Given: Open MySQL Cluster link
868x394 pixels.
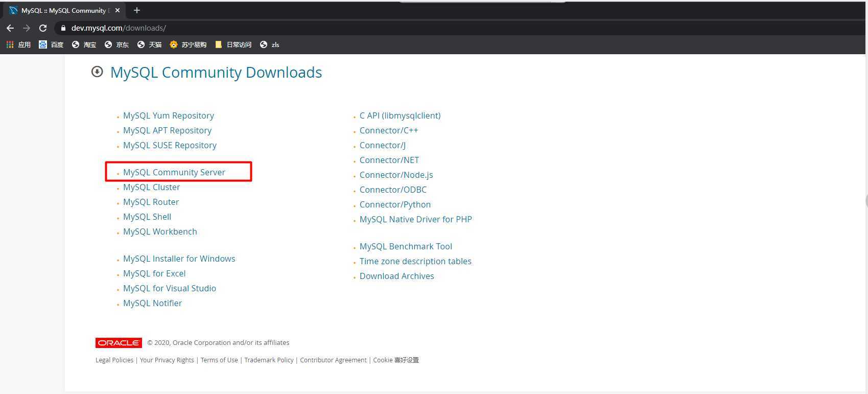Looking at the screenshot, I should 151,187.
